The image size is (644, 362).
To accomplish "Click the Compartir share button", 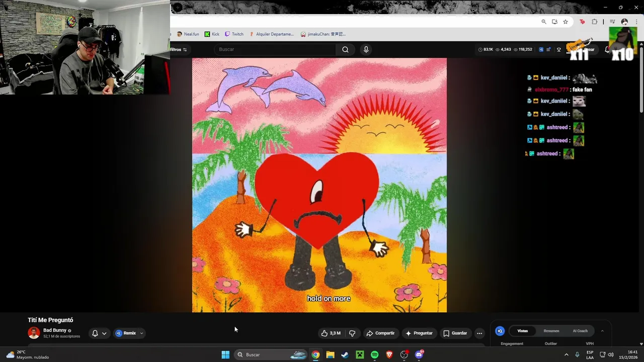I will 380,333.
